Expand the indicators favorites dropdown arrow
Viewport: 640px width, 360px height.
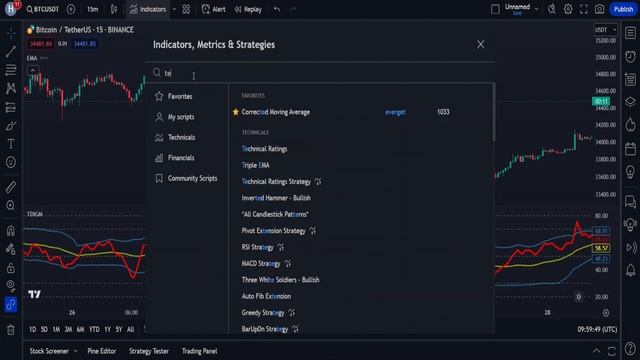(x=174, y=9)
